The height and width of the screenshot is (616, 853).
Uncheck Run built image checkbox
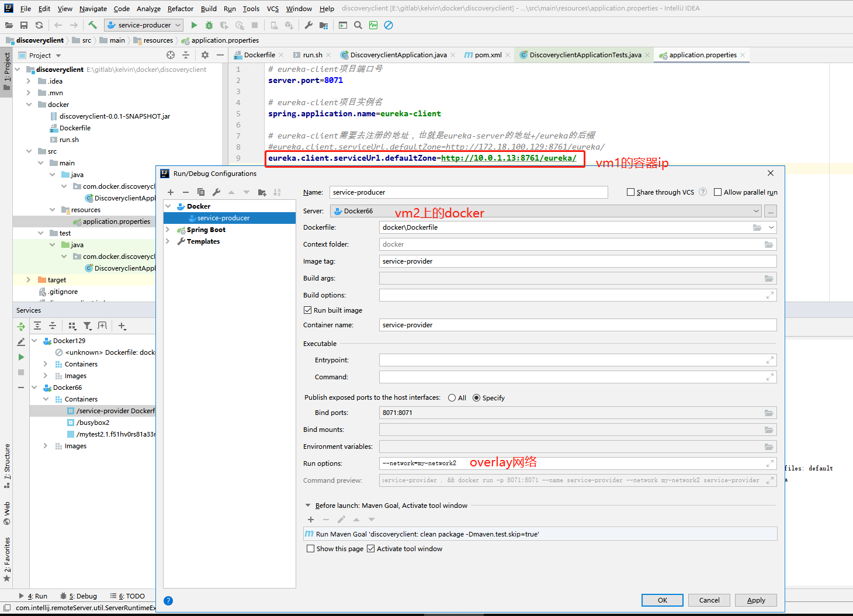307,310
